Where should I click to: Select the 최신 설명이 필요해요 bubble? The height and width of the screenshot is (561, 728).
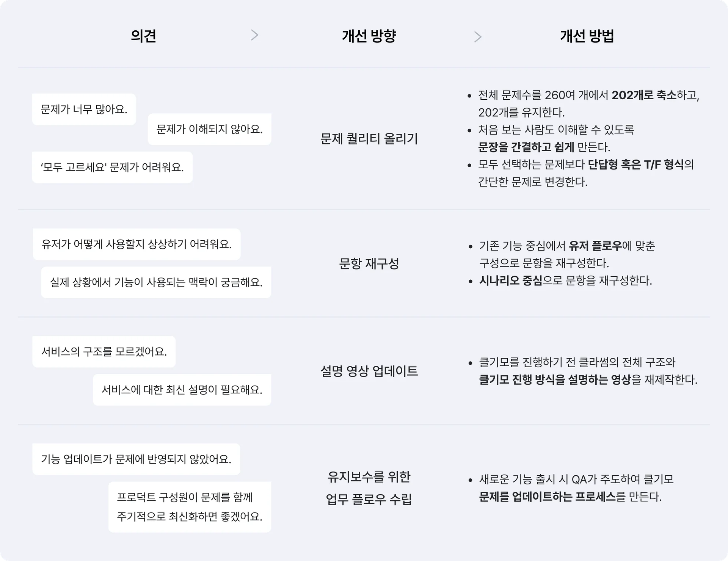182,390
